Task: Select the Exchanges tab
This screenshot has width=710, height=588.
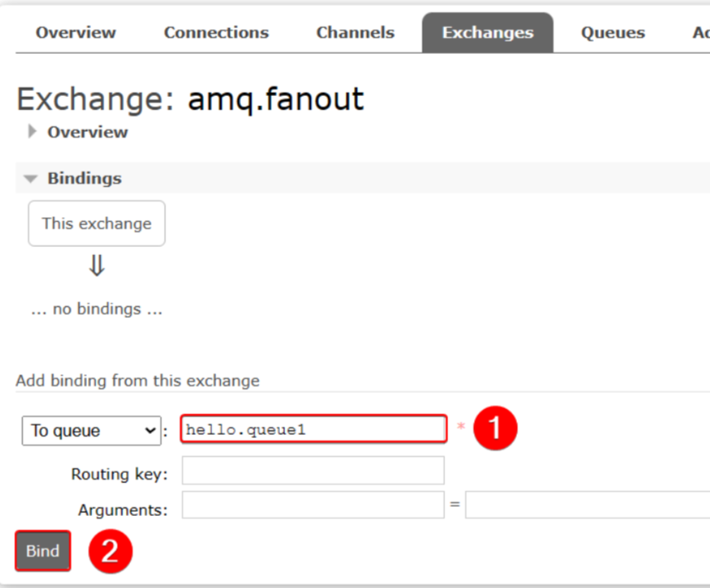Action: [x=487, y=33]
